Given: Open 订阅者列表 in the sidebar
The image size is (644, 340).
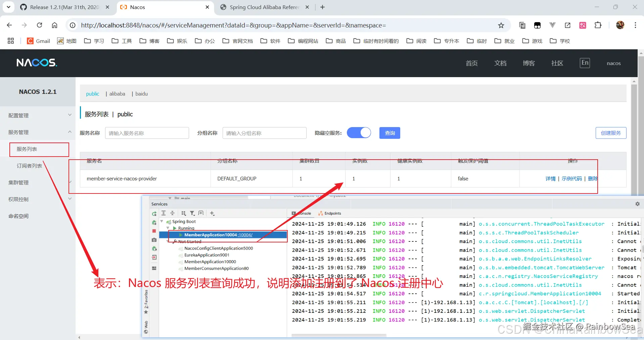Looking at the screenshot, I should click(30, 166).
